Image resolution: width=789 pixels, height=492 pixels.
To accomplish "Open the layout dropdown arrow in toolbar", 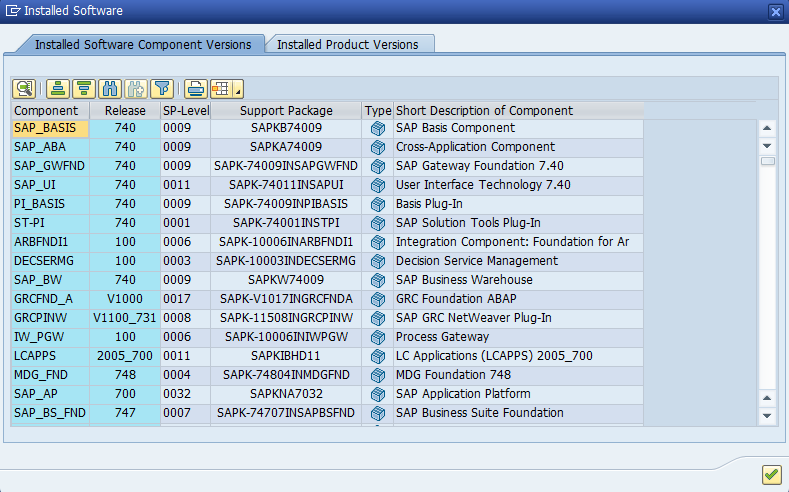I will click(238, 90).
